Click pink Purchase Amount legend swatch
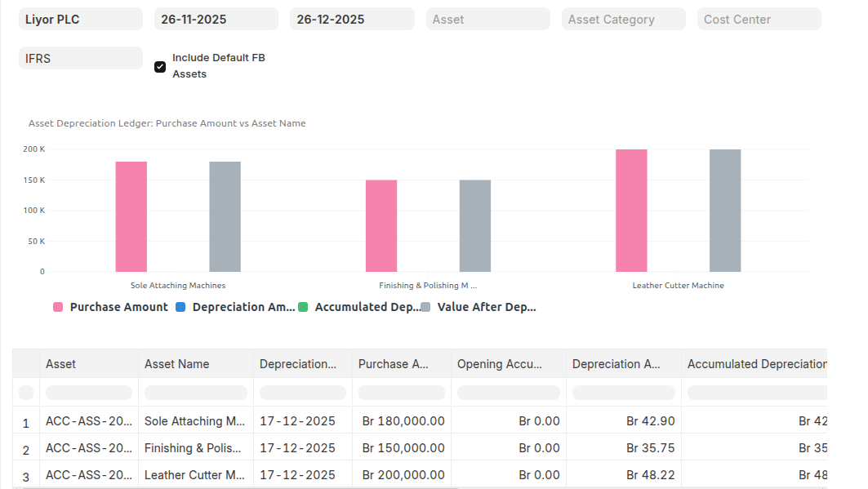Screen dimensions: 868x489 click(58, 307)
